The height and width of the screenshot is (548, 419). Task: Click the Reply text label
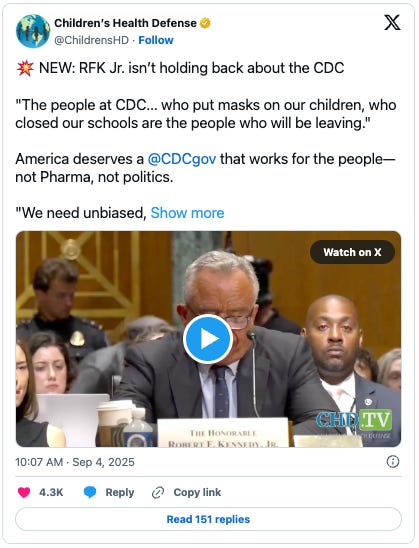pos(120,493)
